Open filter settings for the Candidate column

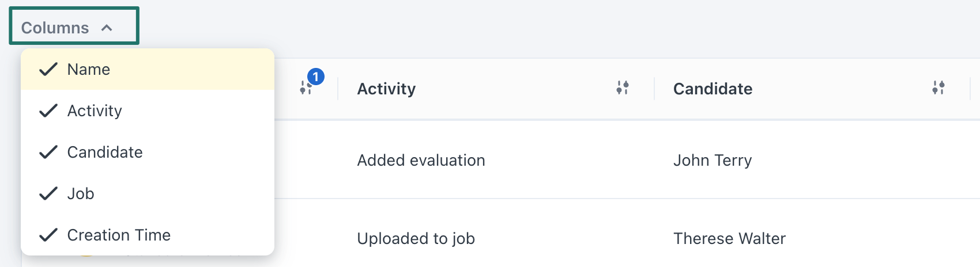click(938, 87)
